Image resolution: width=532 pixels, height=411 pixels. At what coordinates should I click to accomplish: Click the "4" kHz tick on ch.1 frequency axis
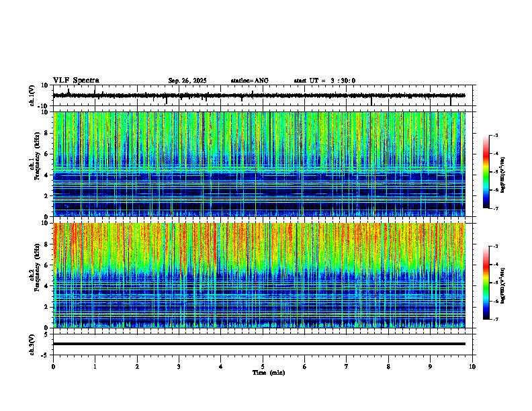47,175
